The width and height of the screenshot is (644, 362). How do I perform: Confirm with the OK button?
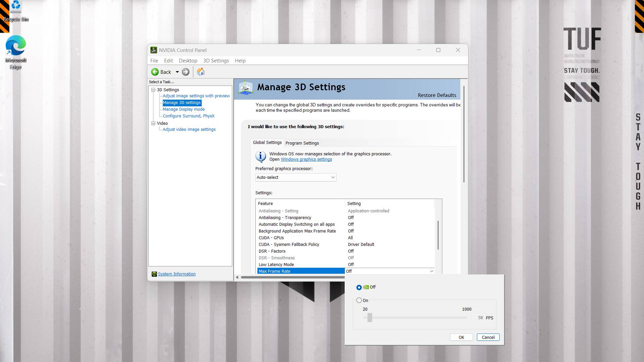(x=461, y=337)
